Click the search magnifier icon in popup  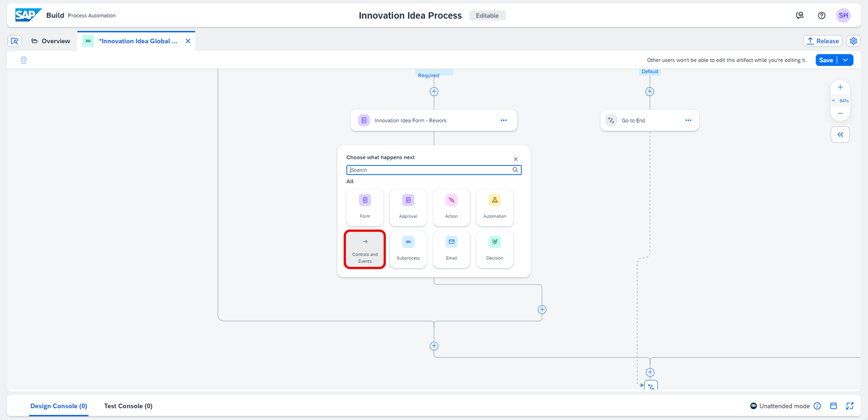coord(515,170)
